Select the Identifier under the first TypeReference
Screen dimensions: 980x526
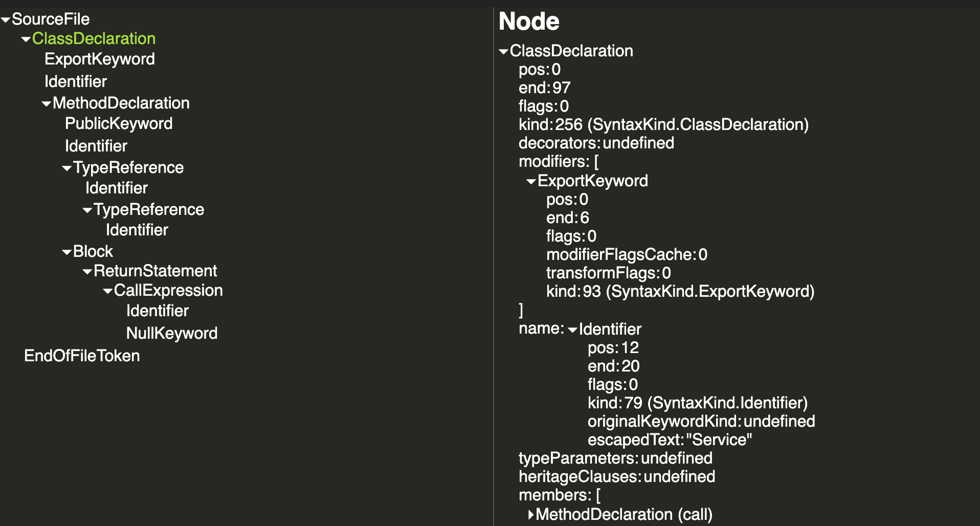pos(116,188)
